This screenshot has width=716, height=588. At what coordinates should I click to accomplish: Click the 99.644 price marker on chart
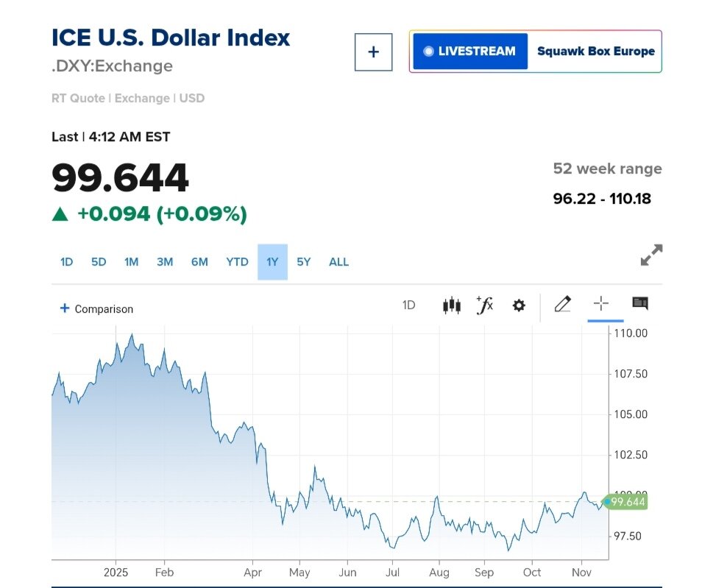(627, 502)
